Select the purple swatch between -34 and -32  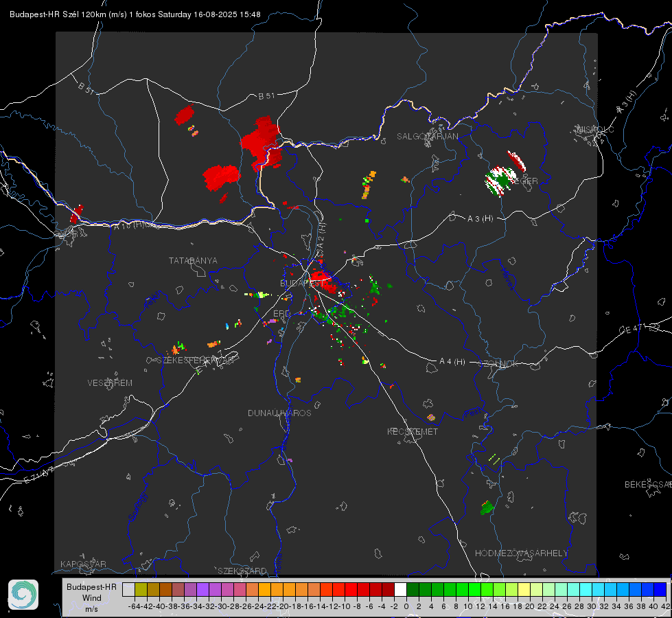[x=202, y=589]
